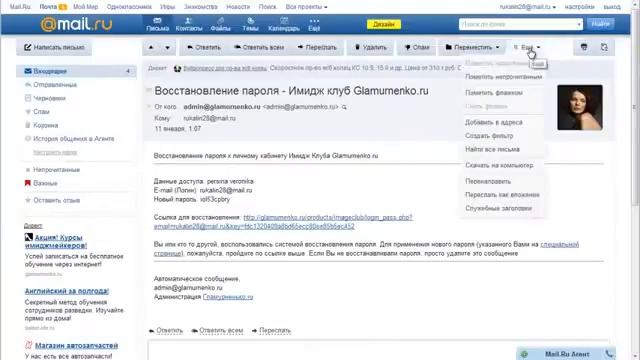
Task: Open the Спам folder in sidebar
Action: click(x=41, y=112)
